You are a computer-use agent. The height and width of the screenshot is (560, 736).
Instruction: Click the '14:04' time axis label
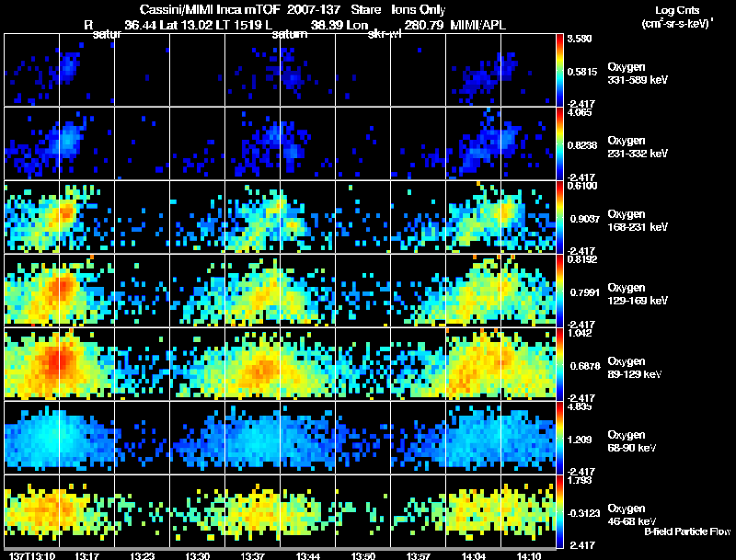[474, 556]
